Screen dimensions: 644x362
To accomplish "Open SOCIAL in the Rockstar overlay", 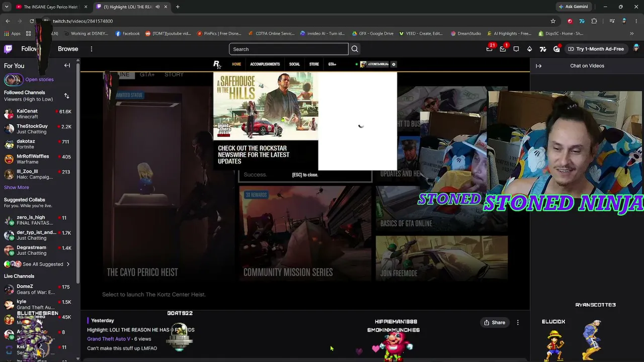I will [x=294, y=64].
